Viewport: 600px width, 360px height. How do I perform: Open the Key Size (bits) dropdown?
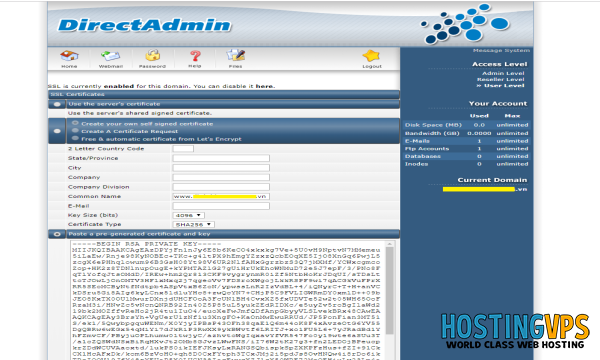click(x=188, y=215)
